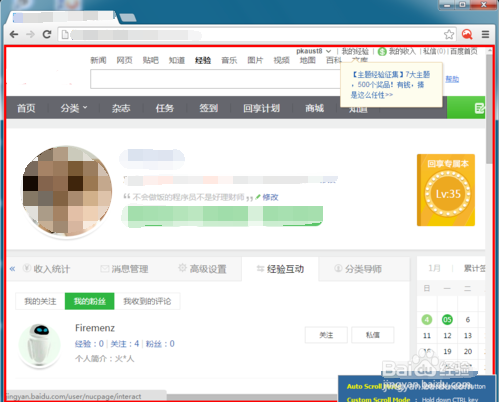499x402 pixels.
Task: Switch to 我的关注 sub-tab
Action: (40, 301)
